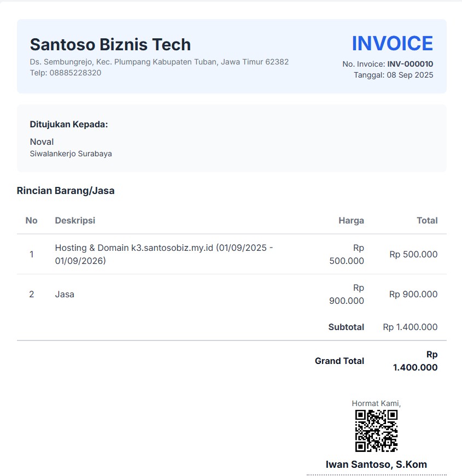Click the Hosting & Domain item description
462x476 pixels.
(164, 254)
